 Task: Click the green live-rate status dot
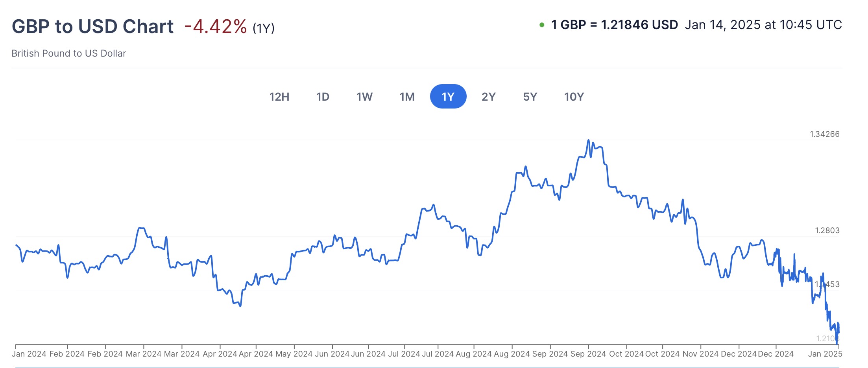pos(542,25)
